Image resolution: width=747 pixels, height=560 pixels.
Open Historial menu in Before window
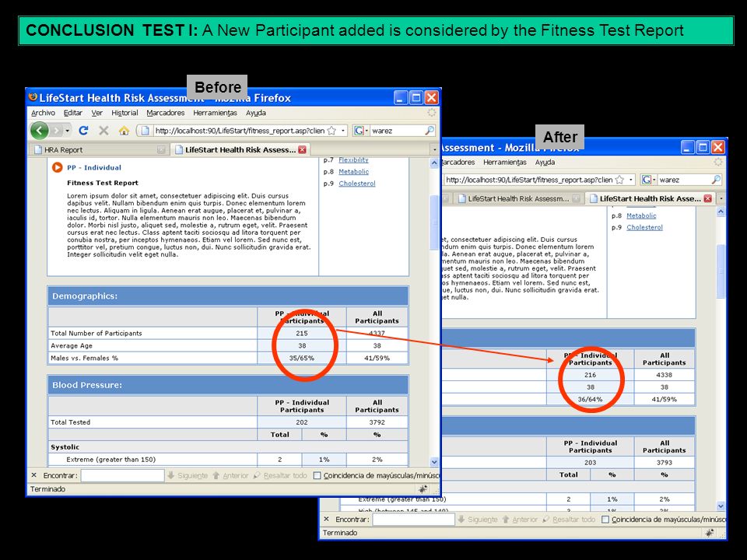124,113
